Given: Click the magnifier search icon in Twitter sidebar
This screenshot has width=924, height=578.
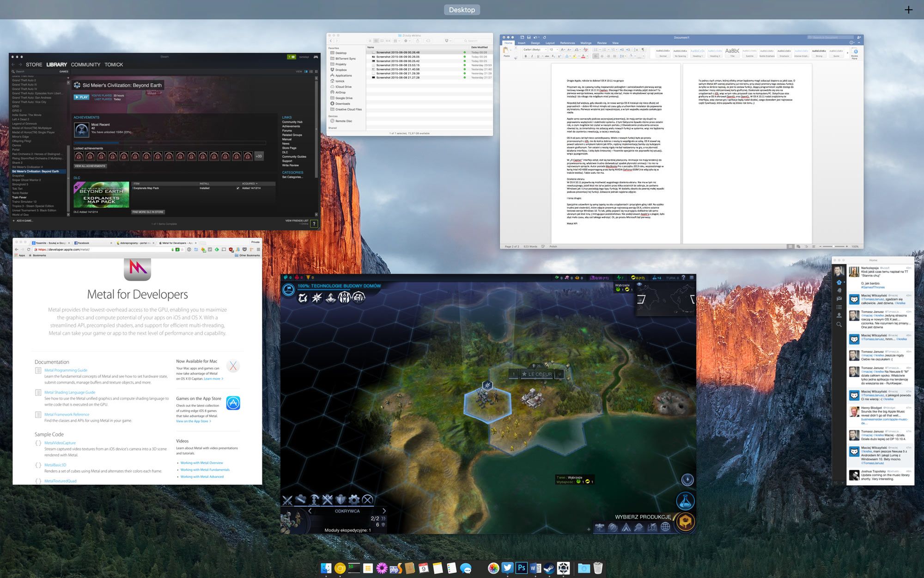Looking at the screenshot, I should pyautogui.click(x=839, y=325).
